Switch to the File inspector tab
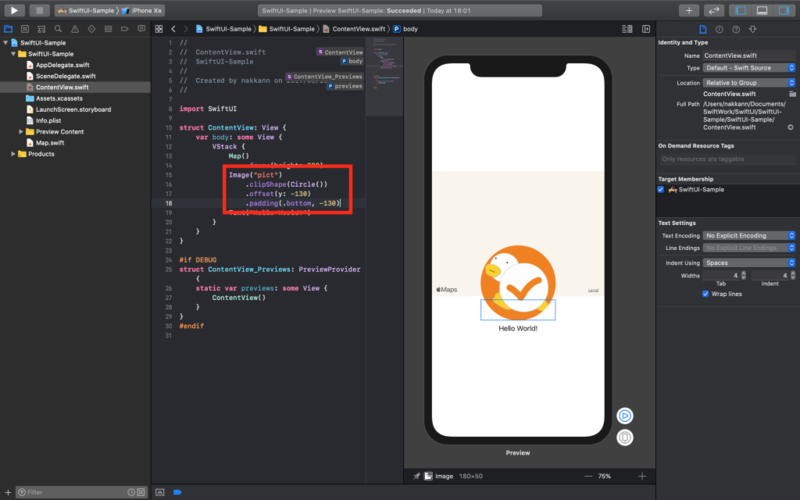Screen dimensions: 800x500 click(703, 30)
